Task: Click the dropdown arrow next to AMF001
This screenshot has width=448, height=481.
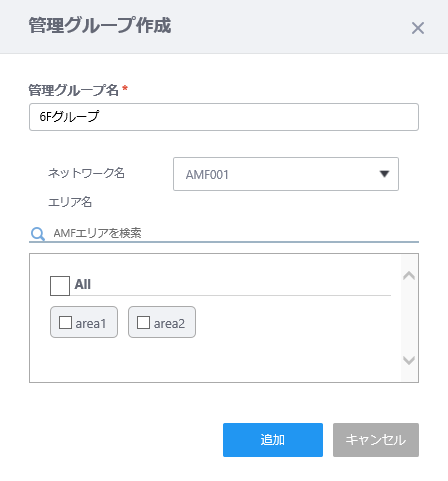Action: (384, 174)
